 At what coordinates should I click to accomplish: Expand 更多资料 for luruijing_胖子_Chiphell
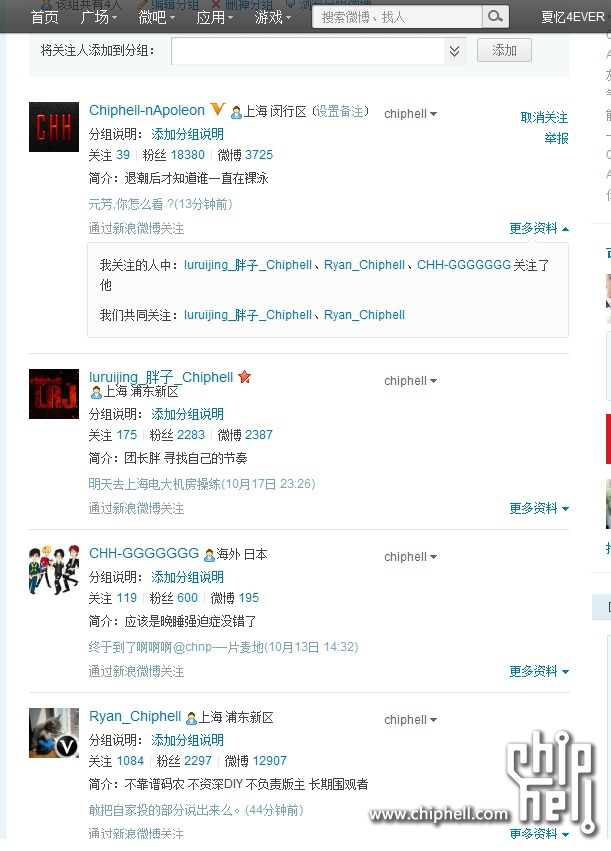click(x=539, y=509)
